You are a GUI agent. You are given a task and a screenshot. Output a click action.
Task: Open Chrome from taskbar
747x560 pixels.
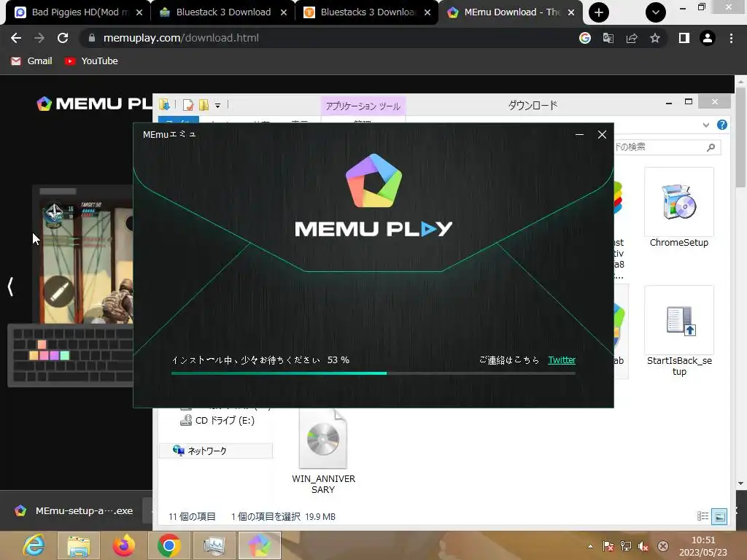pos(169,545)
